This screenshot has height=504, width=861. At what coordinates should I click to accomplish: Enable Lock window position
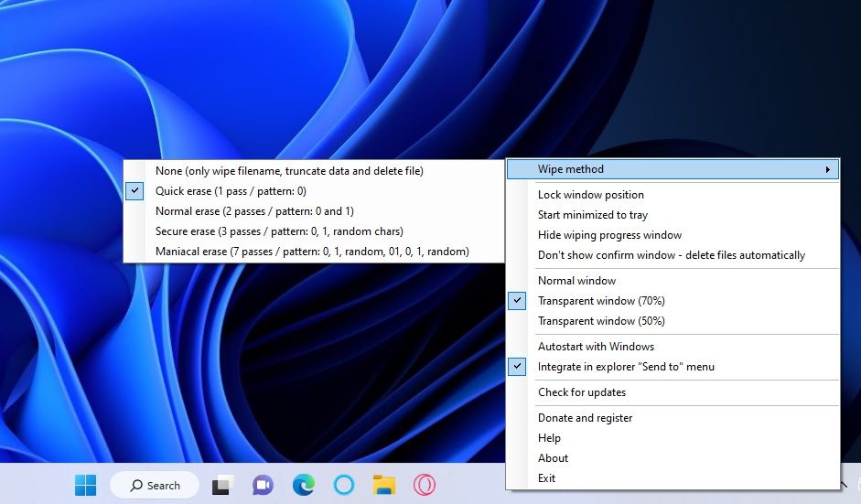[x=590, y=195]
